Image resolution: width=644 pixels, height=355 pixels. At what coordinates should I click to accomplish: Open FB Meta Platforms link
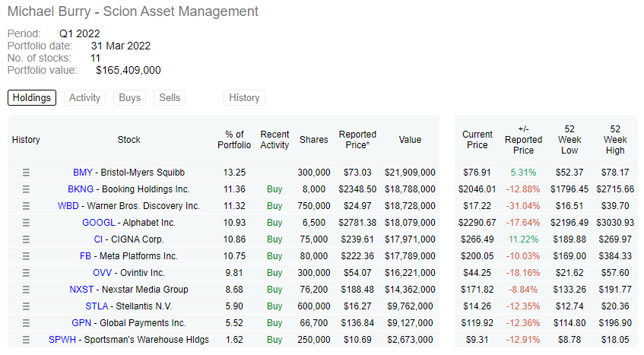point(128,256)
